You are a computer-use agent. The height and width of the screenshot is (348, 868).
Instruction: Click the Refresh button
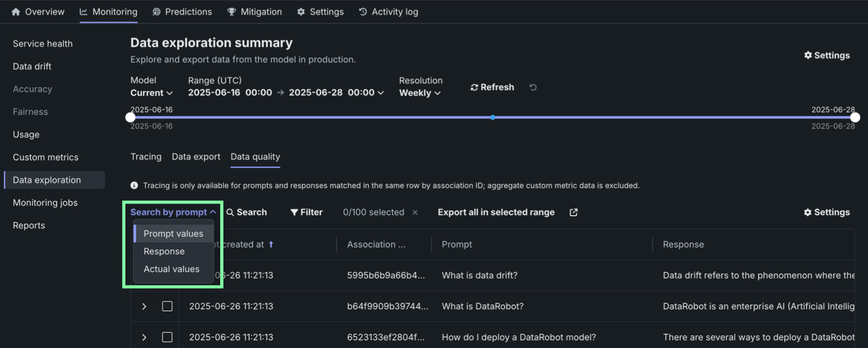click(x=492, y=87)
